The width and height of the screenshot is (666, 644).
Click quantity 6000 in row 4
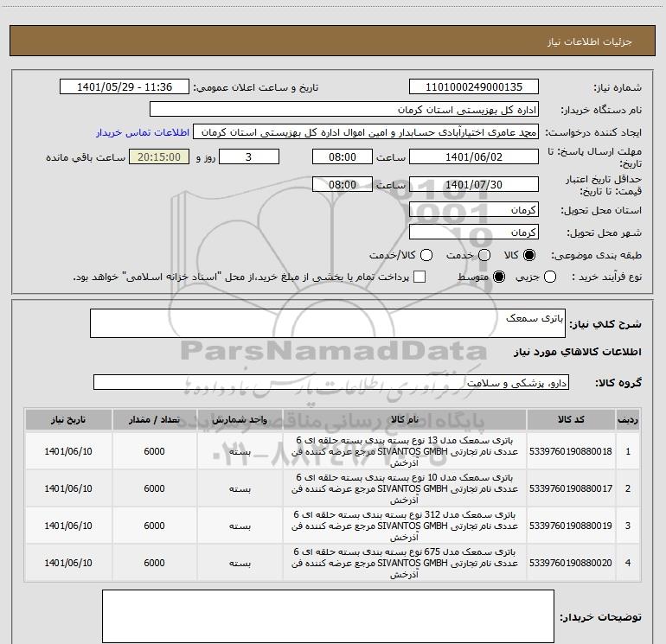tap(154, 563)
